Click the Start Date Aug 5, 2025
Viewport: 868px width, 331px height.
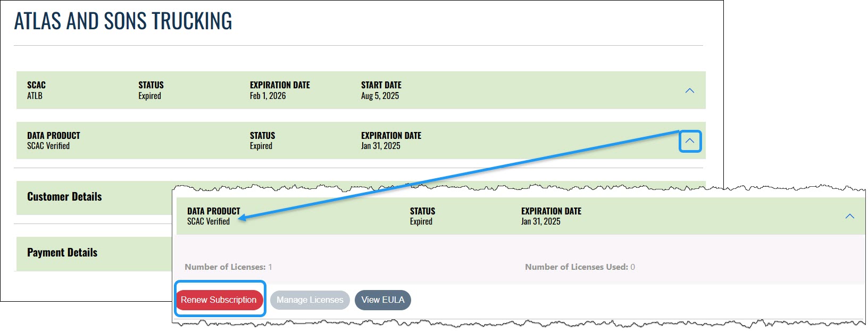(380, 96)
